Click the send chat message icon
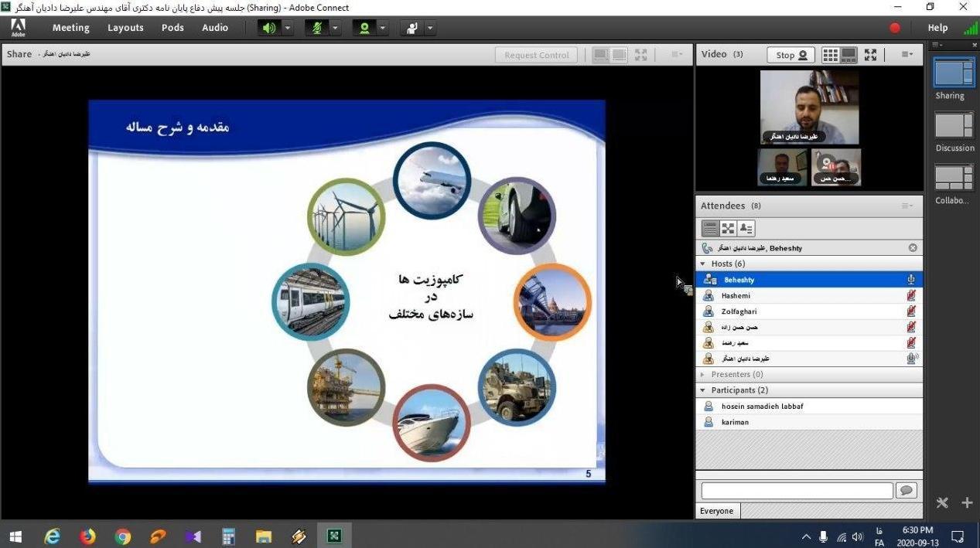 (906, 490)
